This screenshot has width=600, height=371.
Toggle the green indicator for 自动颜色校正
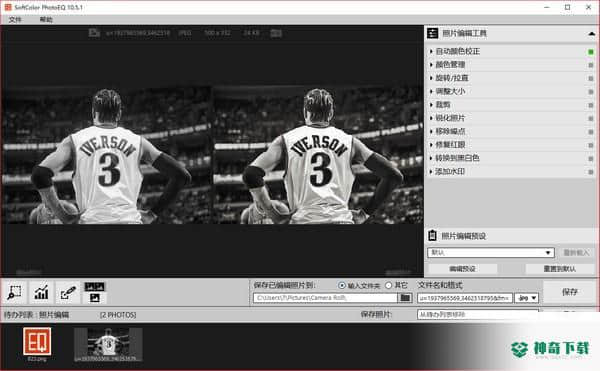click(591, 52)
